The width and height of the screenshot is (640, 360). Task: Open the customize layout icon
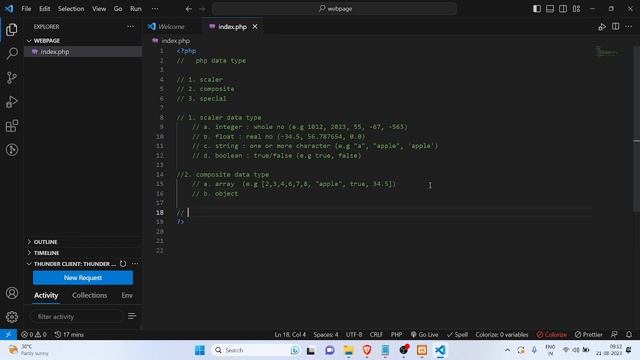(x=576, y=9)
